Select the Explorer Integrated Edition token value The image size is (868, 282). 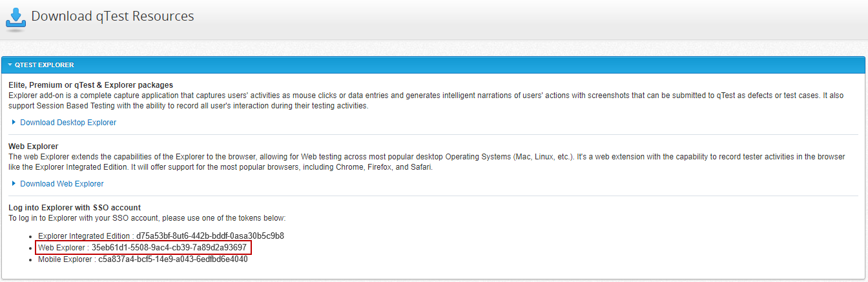point(210,236)
